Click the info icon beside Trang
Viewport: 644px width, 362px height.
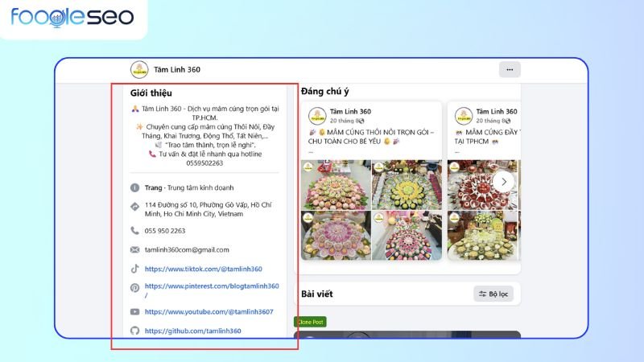pyautogui.click(x=134, y=187)
